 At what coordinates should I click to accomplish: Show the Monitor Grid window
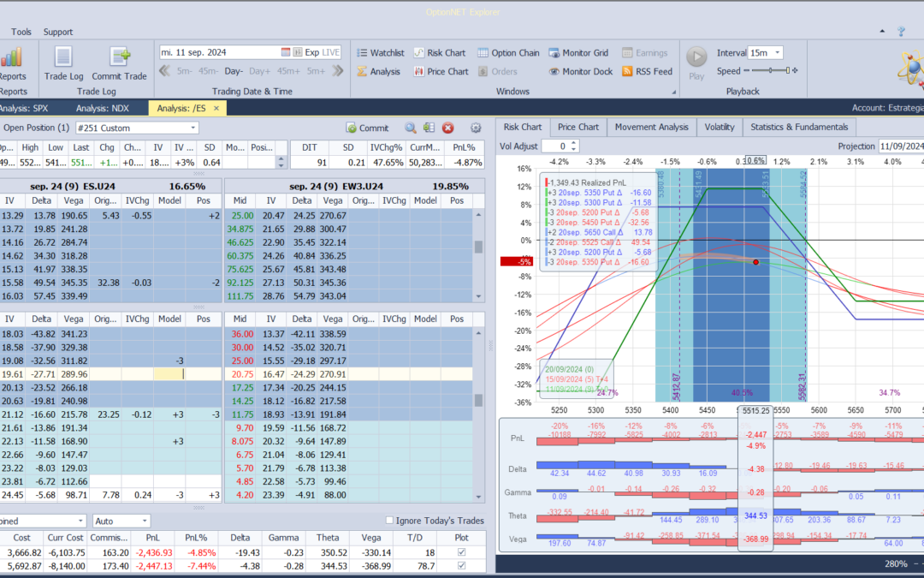pyautogui.click(x=578, y=53)
